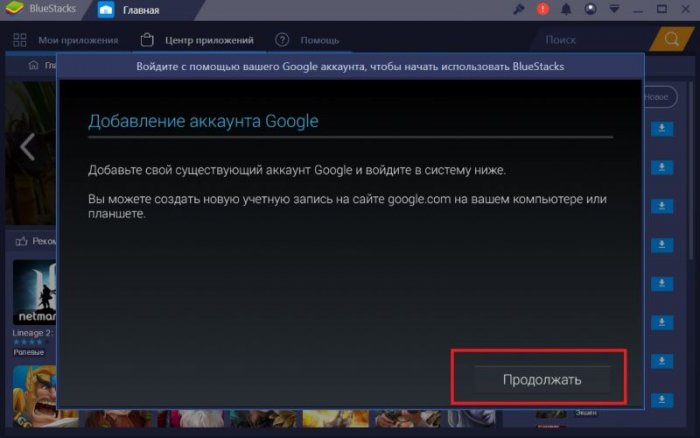
Task: Open the bell notifications icon
Action: [566, 9]
